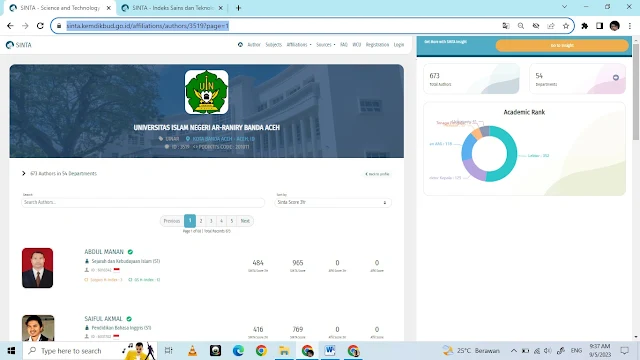Viewport: 640px width, 360px height.
Task: Click the Pendidikan Bahasa Inggris department link
Action: [x=121, y=328]
